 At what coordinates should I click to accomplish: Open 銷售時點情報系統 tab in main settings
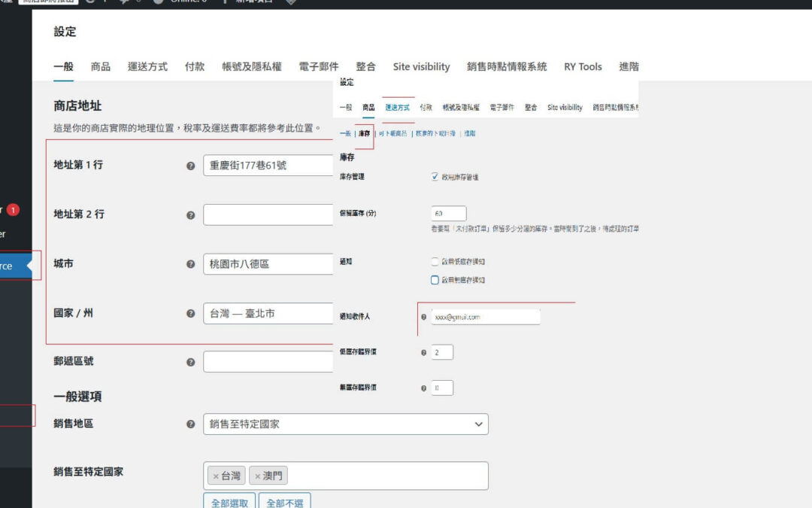coord(507,66)
